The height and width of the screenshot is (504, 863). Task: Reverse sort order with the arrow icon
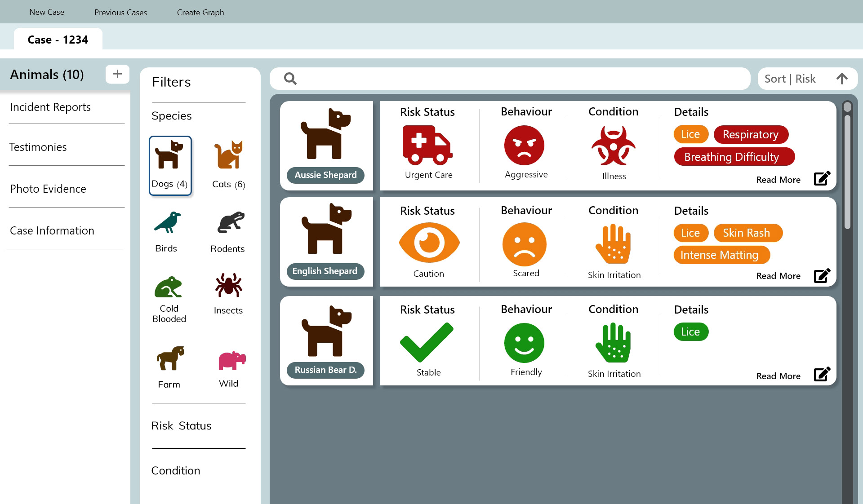tap(842, 79)
